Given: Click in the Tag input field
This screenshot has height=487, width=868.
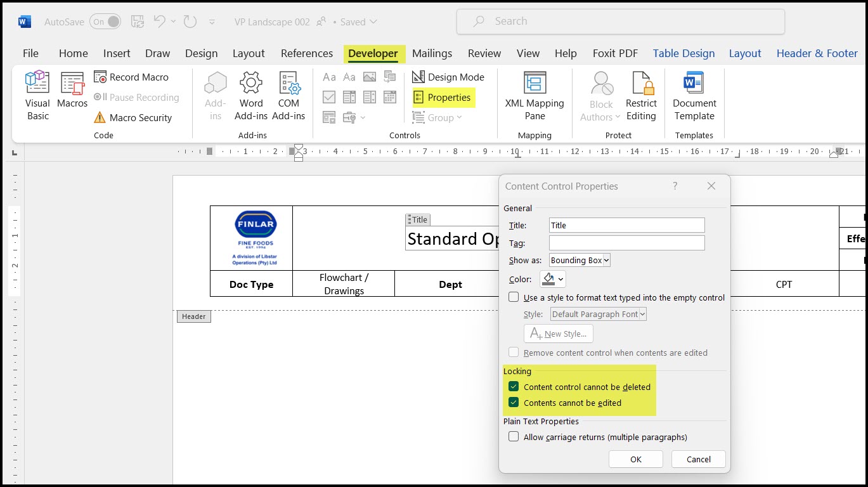Looking at the screenshot, I should point(626,243).
